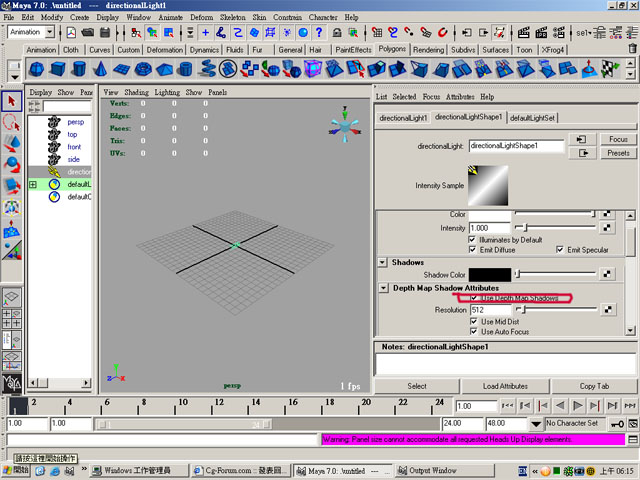
Task: Open Cg-Forum.com window from taskbar
Action: [x=241, y=470]
